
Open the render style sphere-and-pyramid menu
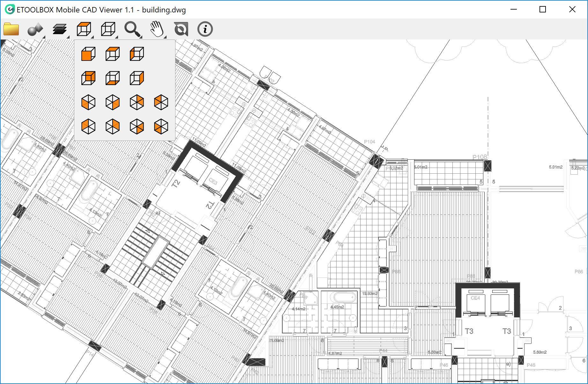coord(35,29)
